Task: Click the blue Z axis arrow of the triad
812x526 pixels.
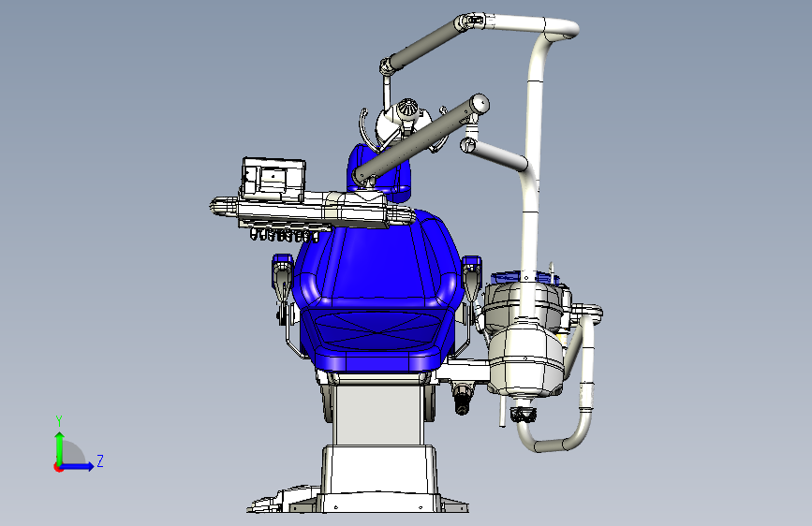Action: pyautogui.click(x=78, y=466)
